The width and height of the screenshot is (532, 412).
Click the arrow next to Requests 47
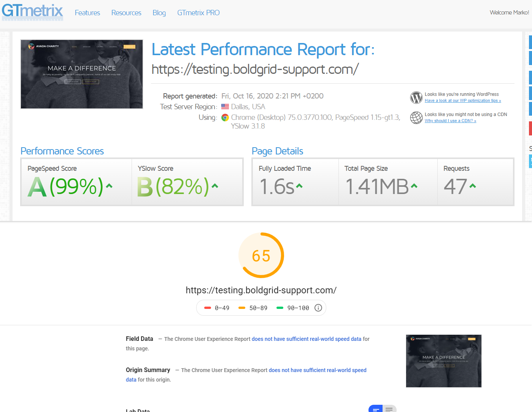click(x=473, y=186)
